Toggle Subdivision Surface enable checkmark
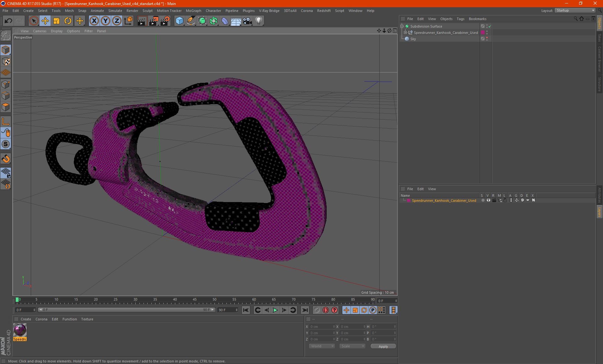603x364 pixels. click(x=490, y=26)
